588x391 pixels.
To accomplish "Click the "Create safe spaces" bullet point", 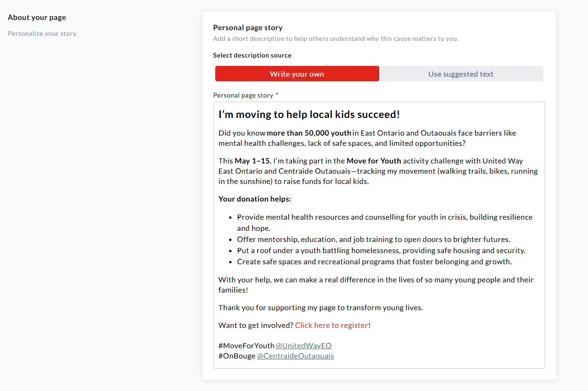I will [374, 261].
